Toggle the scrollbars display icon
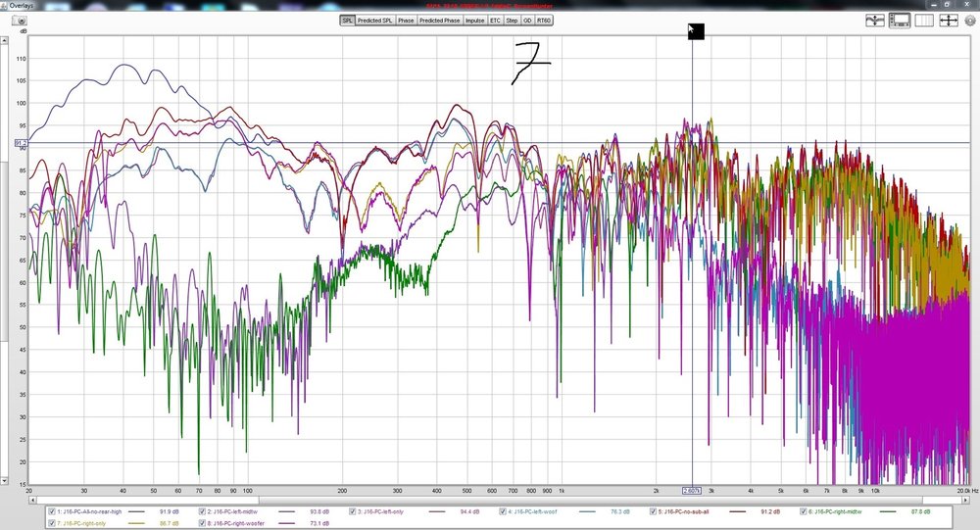 click(900, 21)
